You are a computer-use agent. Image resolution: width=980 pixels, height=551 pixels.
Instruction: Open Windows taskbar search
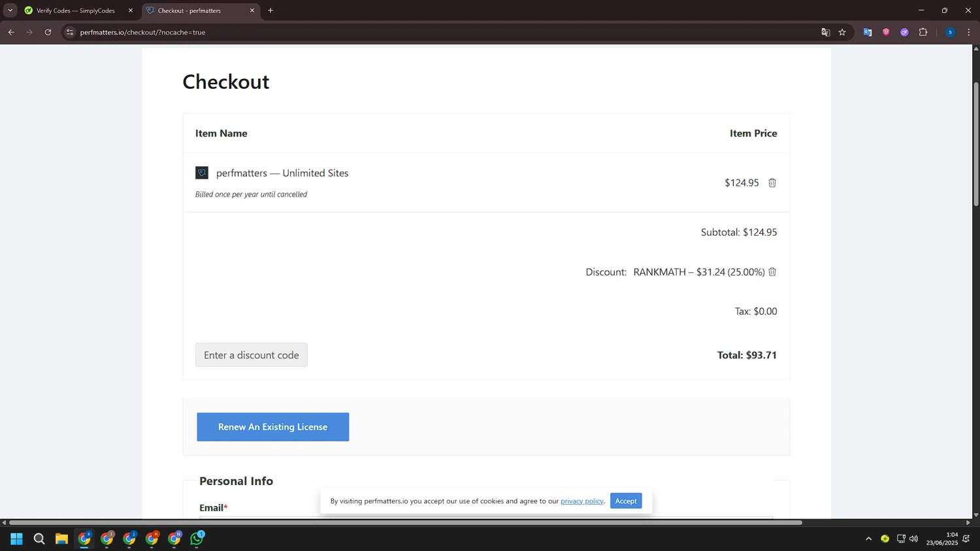point(39,539)
